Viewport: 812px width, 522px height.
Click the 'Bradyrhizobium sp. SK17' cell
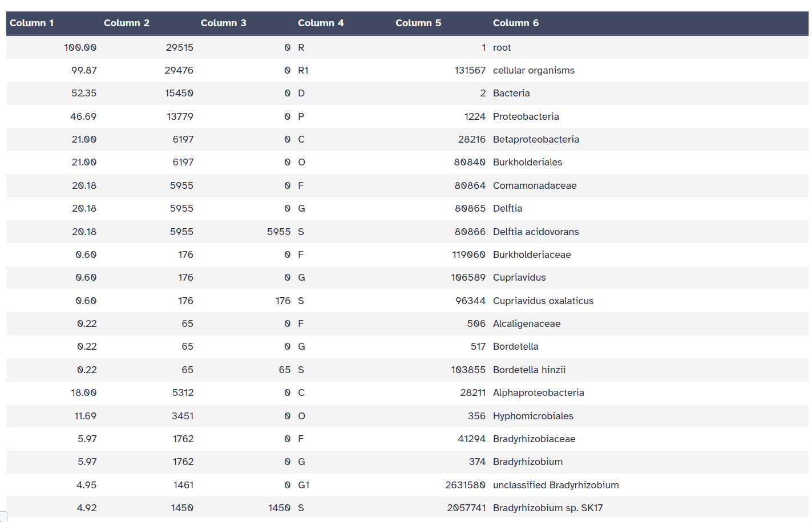click(548, 508)
